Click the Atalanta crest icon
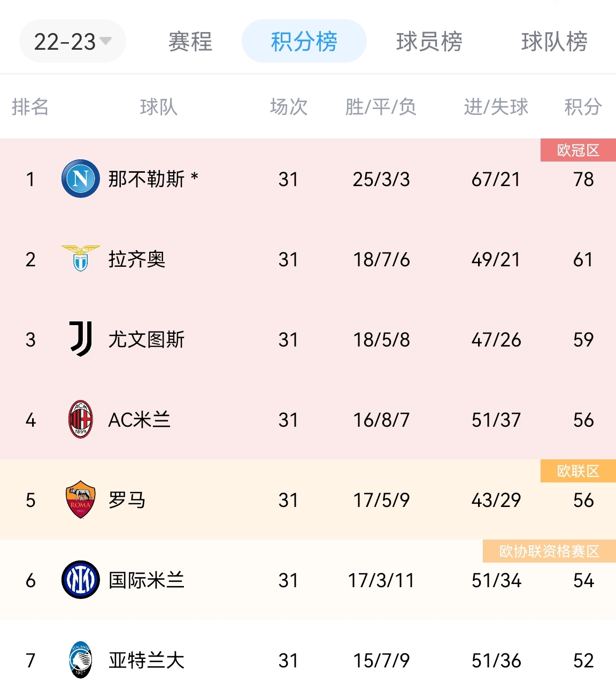This screenshot has height=692, width=616. pyautogui.click(x=81, y=660)
